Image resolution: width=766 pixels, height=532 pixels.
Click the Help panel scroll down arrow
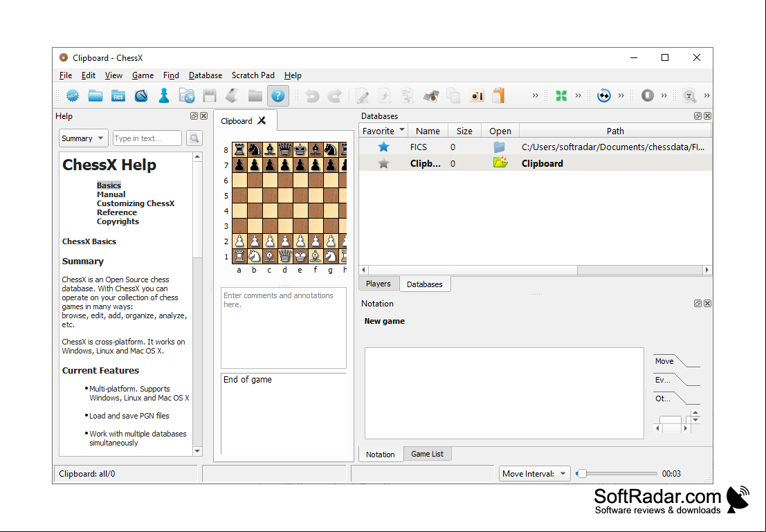(x=197, y=451)
